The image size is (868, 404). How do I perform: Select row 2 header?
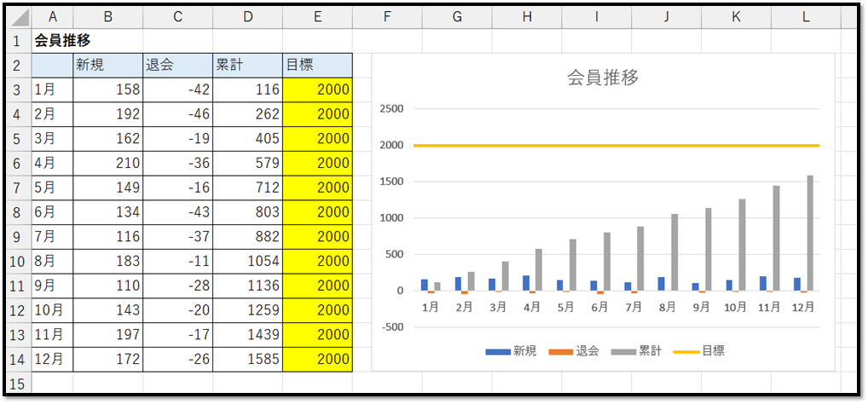[18, 65]
